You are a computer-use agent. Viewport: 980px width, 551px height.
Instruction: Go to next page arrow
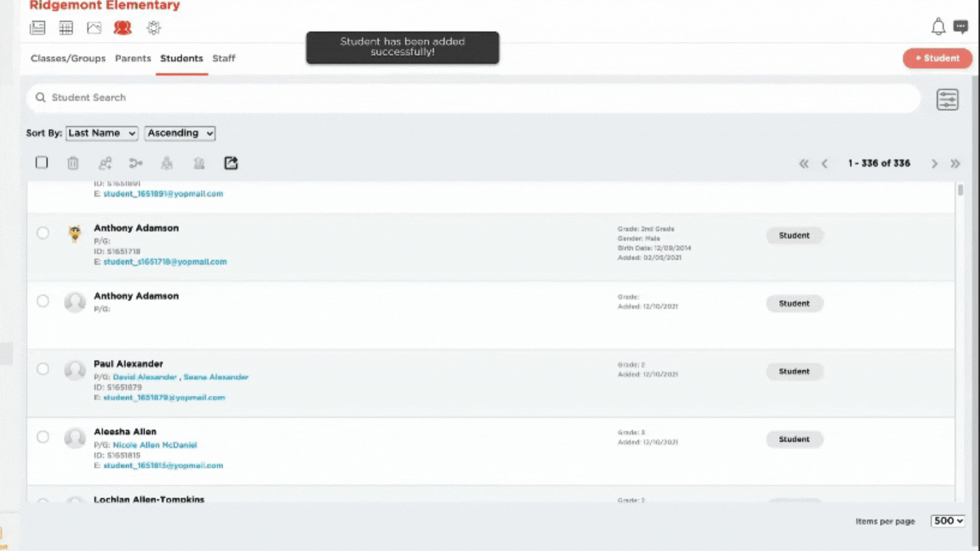pyautogui.click(x=934, y=163)
